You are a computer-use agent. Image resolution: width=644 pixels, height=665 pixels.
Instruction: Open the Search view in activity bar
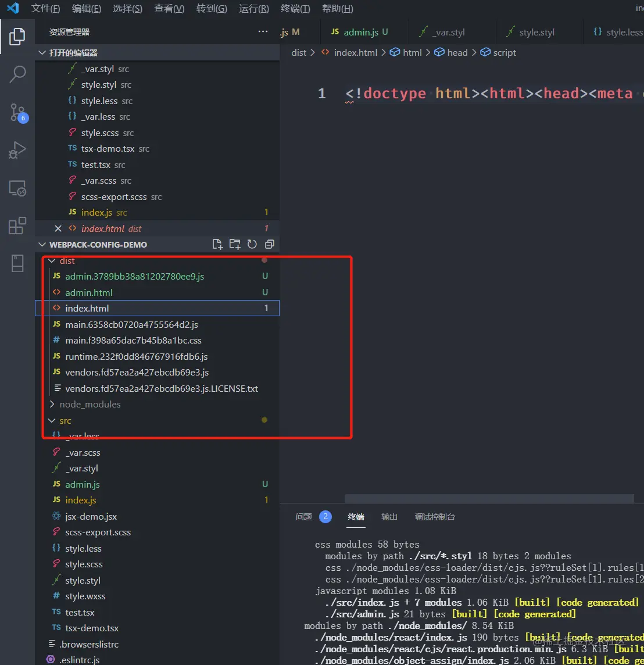click(17, 74)
